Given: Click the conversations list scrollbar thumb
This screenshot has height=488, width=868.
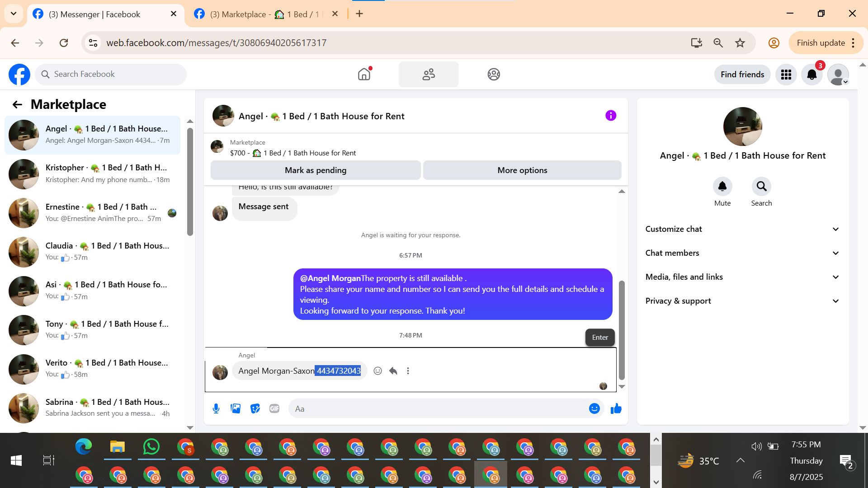Looking at the screenshot, I should pos(190,182).
